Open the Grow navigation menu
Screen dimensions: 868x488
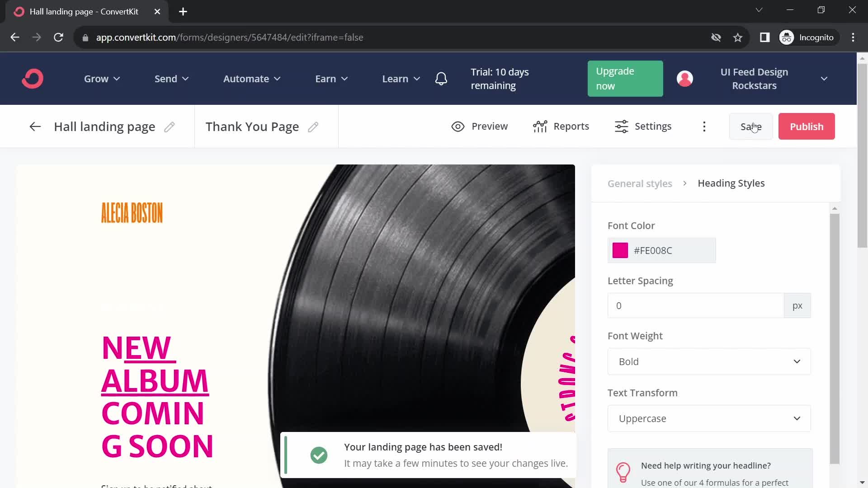point(101,78)
